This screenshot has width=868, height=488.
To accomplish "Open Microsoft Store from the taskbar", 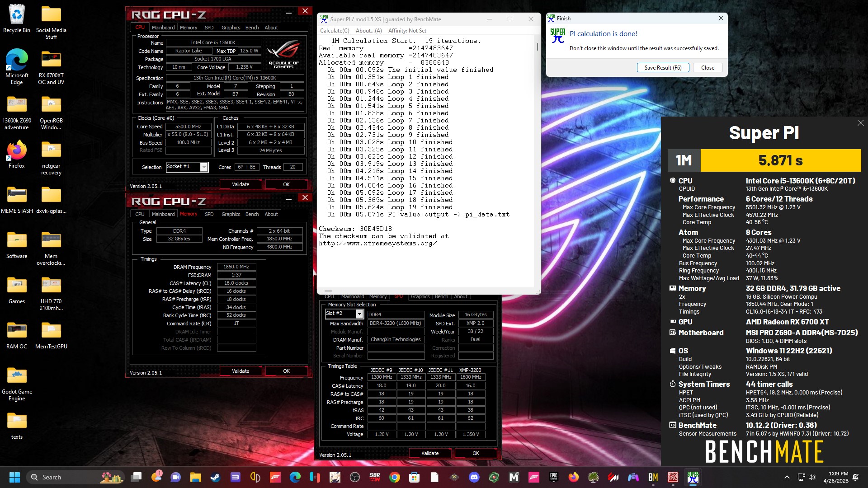I will (415, 477).
